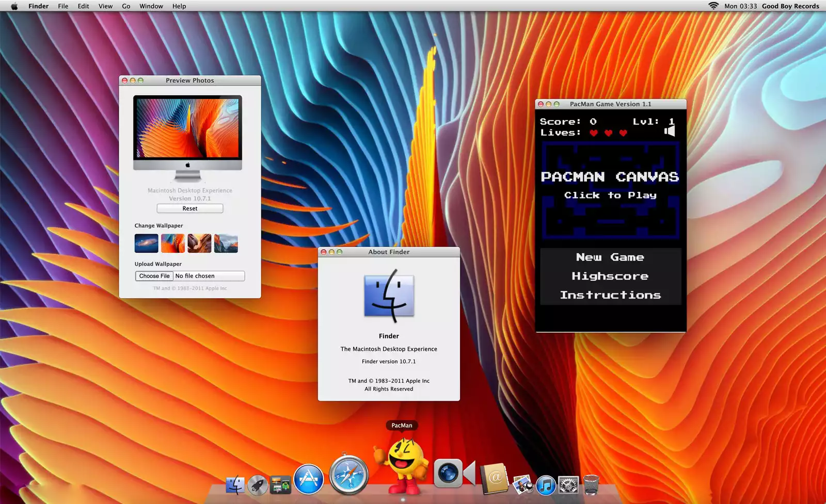826x504 pixels.
Task: Show PacMan Instructions
Action: point(610,295)
